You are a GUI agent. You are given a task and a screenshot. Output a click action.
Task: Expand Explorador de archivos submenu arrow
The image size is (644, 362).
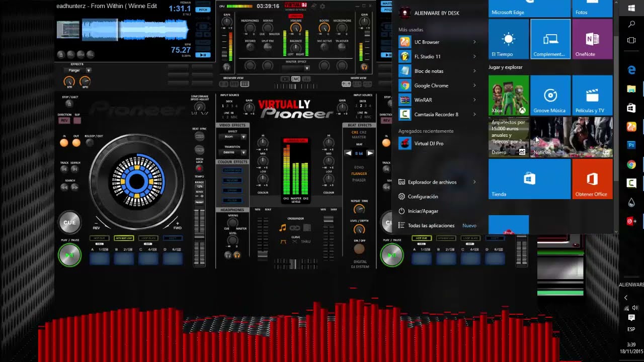pyautogui.click(x=474, y=182)
